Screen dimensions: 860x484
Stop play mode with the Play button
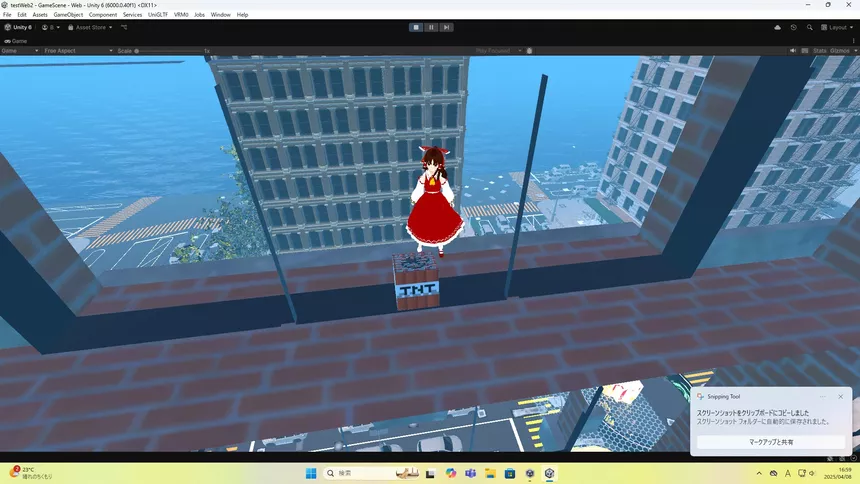(x=416, y=27)
